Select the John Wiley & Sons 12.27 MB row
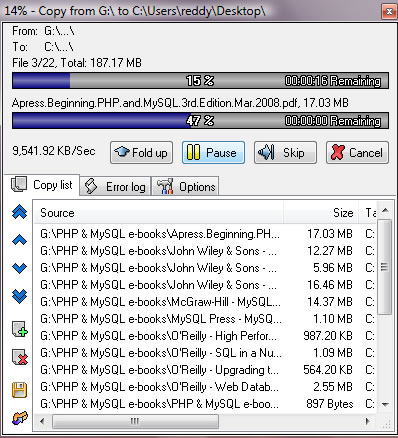 (205, 251)
